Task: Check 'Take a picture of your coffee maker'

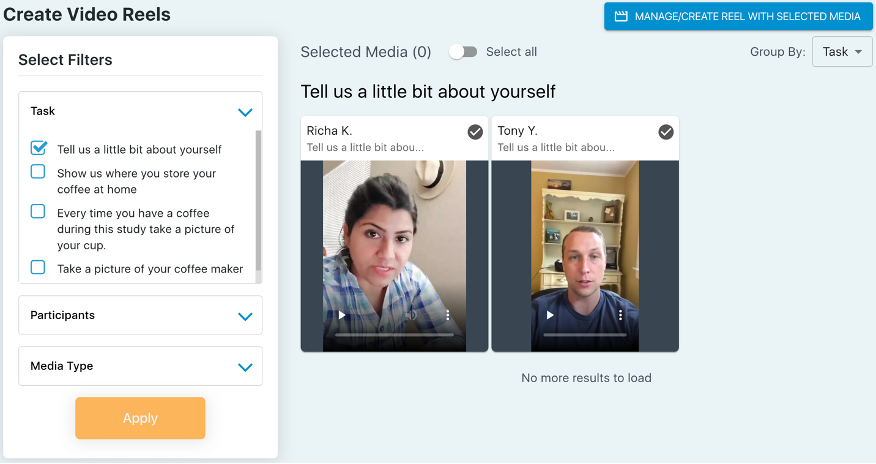Action: 38,267
